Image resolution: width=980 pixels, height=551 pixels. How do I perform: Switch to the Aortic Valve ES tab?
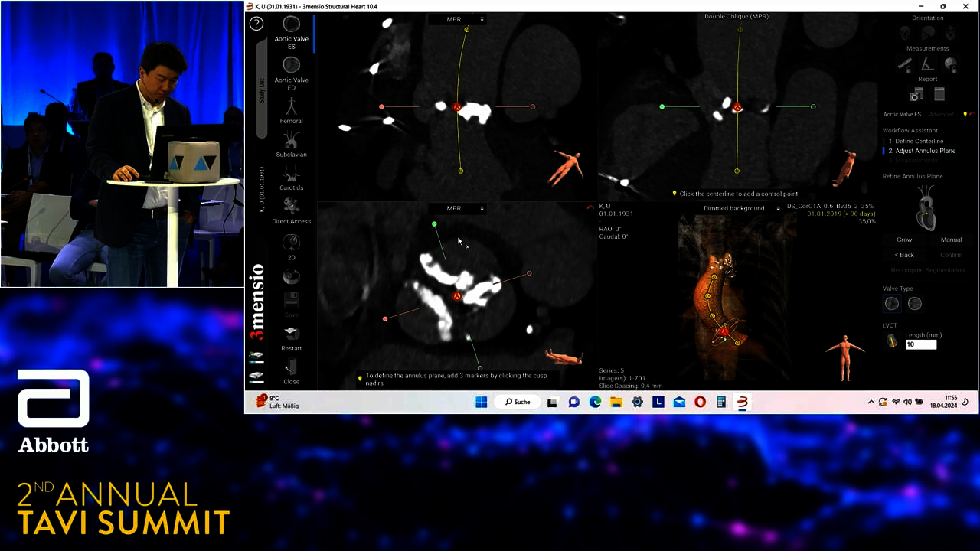coord(902,115)
